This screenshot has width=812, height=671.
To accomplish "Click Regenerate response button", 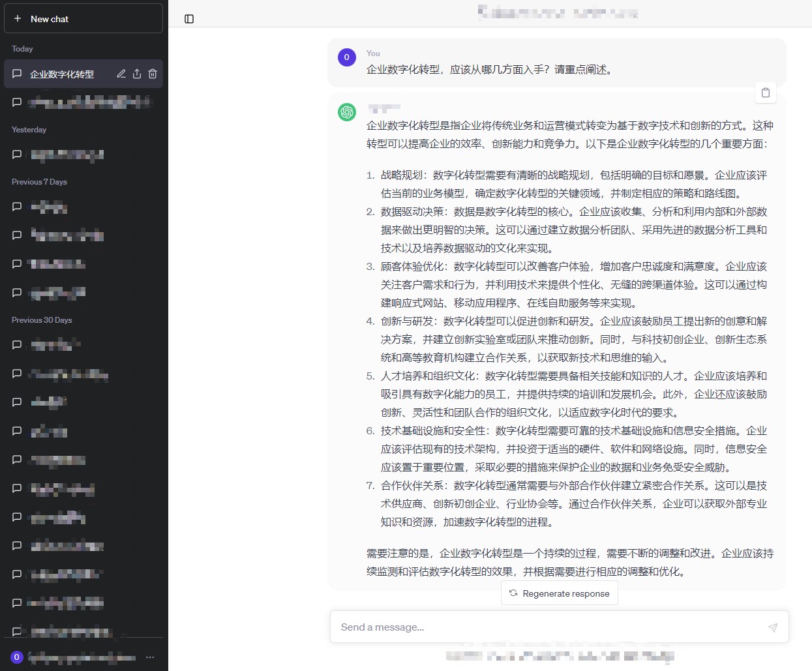I will coord(559,593).
